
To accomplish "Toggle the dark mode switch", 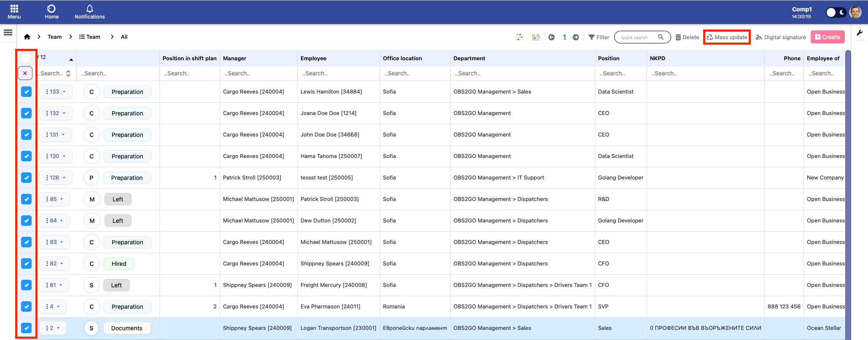I will point(836,12).
